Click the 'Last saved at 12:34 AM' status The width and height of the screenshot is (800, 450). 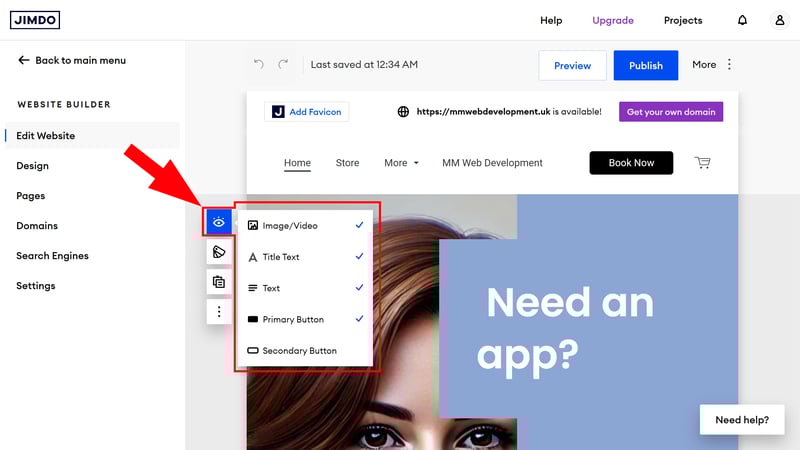pyautogui.click(x=364, y=64)
